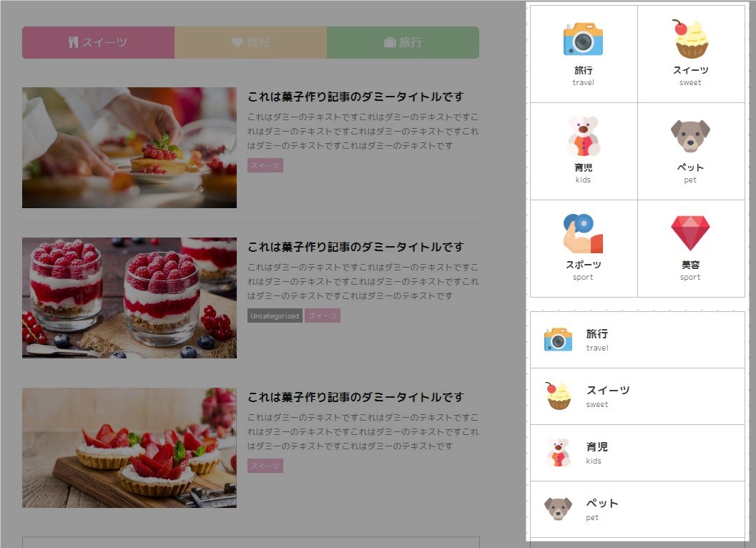Click the red gem beauty icon
This screenshot has width=756, height=548.
pos(690,233)
